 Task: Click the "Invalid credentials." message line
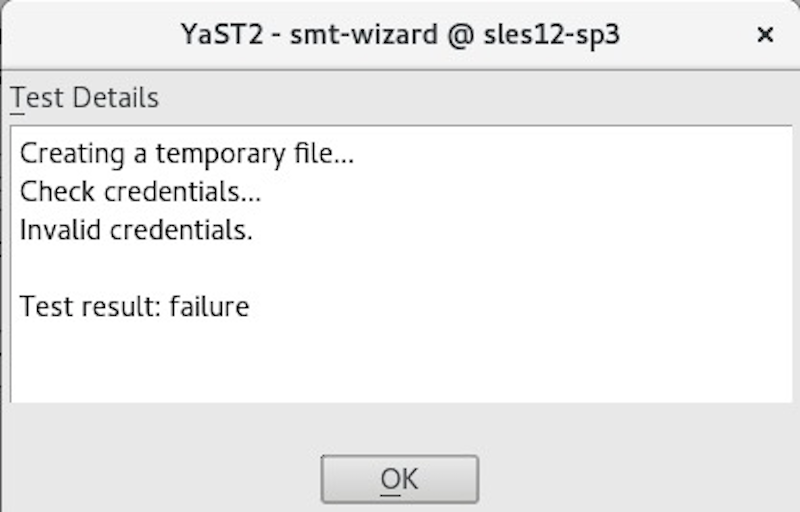136,230
